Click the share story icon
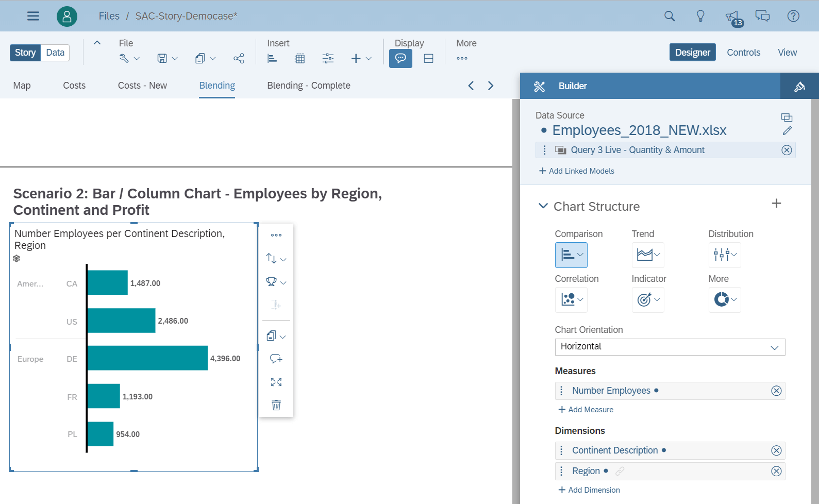 [239, 58]
